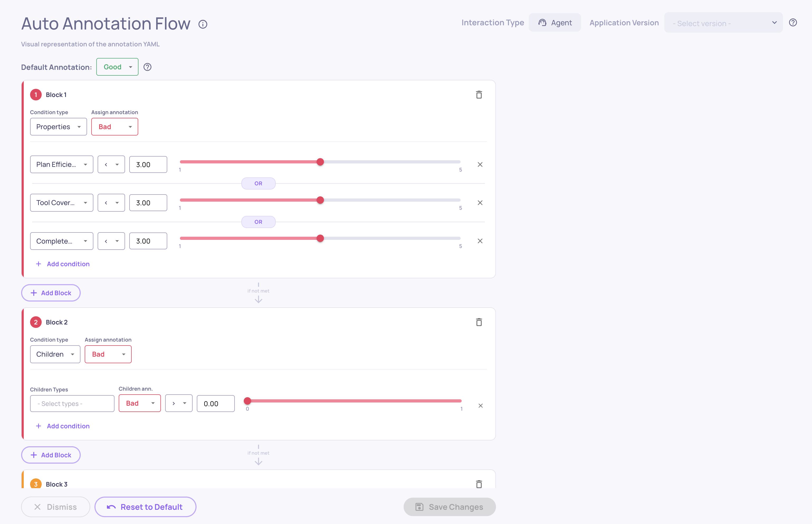Remove the Tool Coverage condition row
The width and height of the screenshot is (812, 524).
coord(480,203)
